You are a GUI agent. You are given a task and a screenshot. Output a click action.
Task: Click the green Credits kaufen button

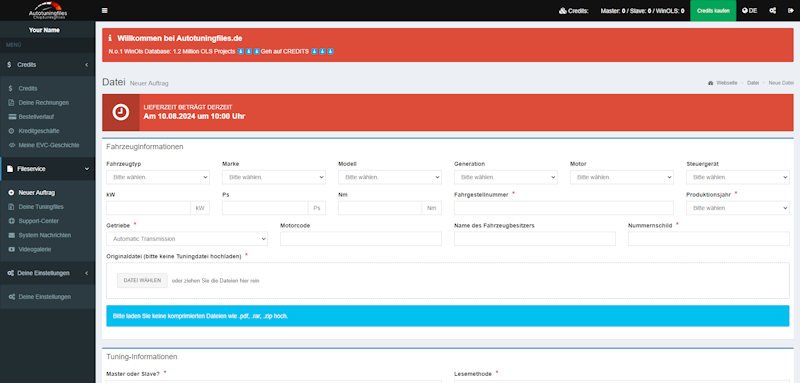[713, 11]
